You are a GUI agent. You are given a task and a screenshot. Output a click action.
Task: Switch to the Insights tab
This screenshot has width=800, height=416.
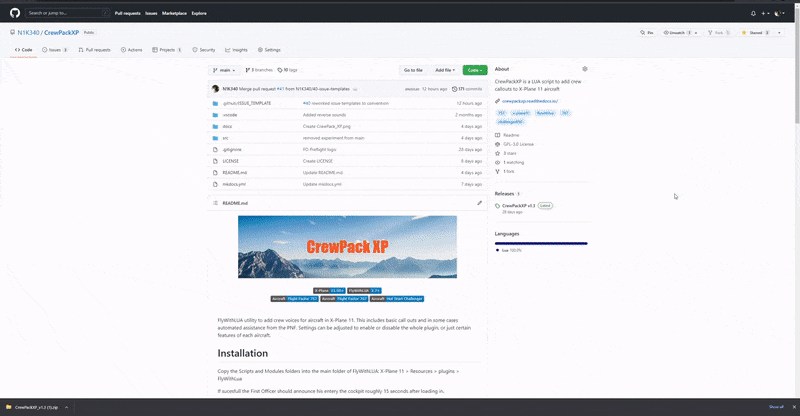pyautogui.click(x=236, y=50)
